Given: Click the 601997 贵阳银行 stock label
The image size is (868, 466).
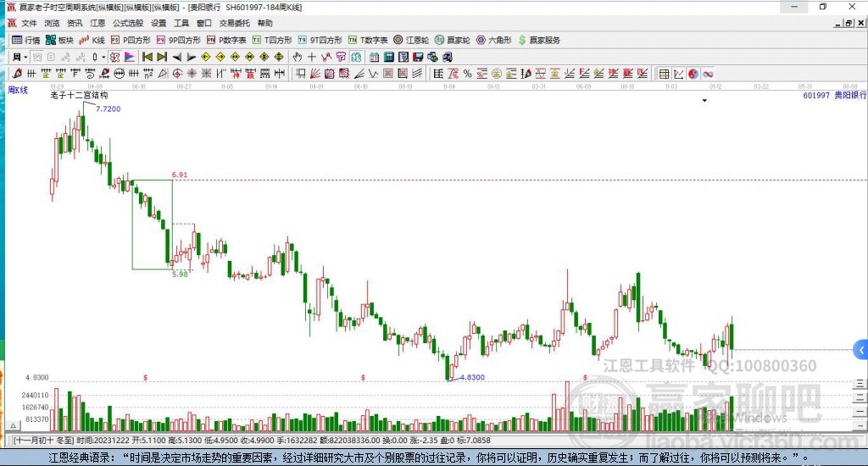Looking at the screenshot, I should [835, 95].
